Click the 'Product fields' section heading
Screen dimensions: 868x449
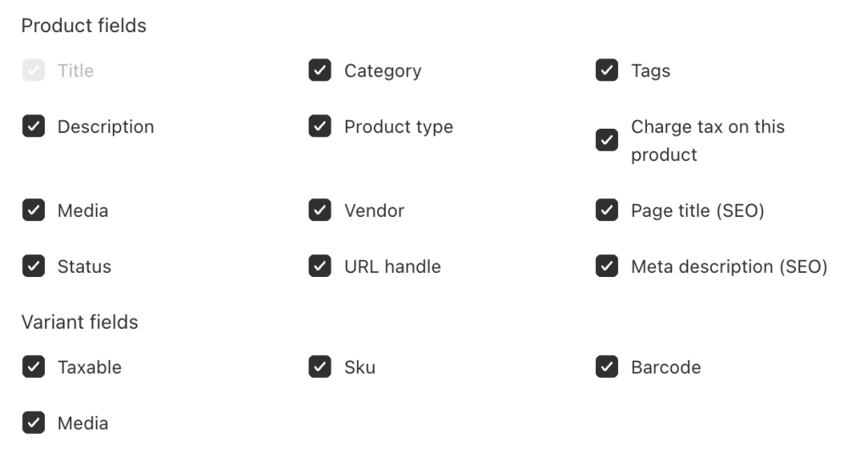click(x=84, y=25)
